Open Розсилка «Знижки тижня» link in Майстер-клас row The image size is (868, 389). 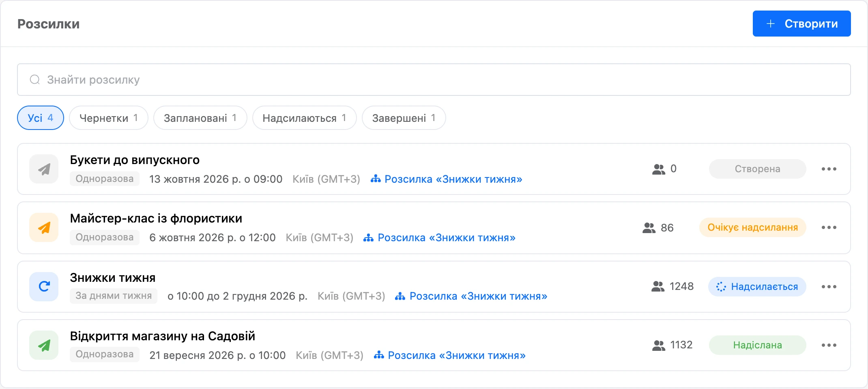click(x=447, y=238)
